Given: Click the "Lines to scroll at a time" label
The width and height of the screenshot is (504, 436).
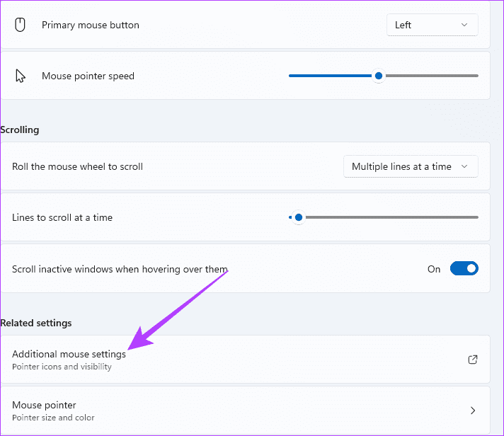Looking at the screenshot, I should (62, 217).
